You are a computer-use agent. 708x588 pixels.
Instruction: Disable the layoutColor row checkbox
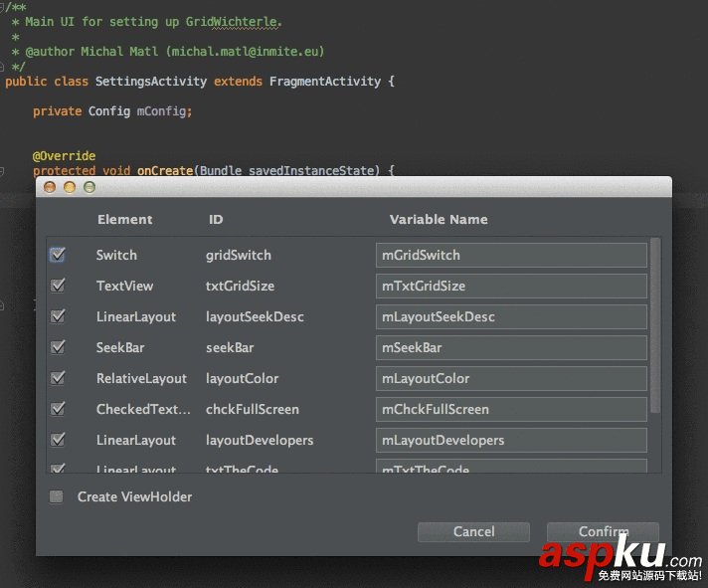58,378
